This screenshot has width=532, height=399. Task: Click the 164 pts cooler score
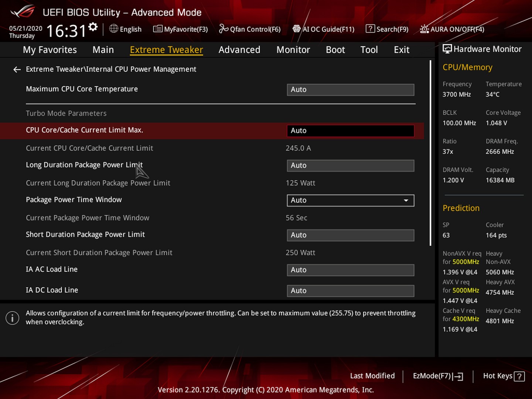(x=496, y=235)
